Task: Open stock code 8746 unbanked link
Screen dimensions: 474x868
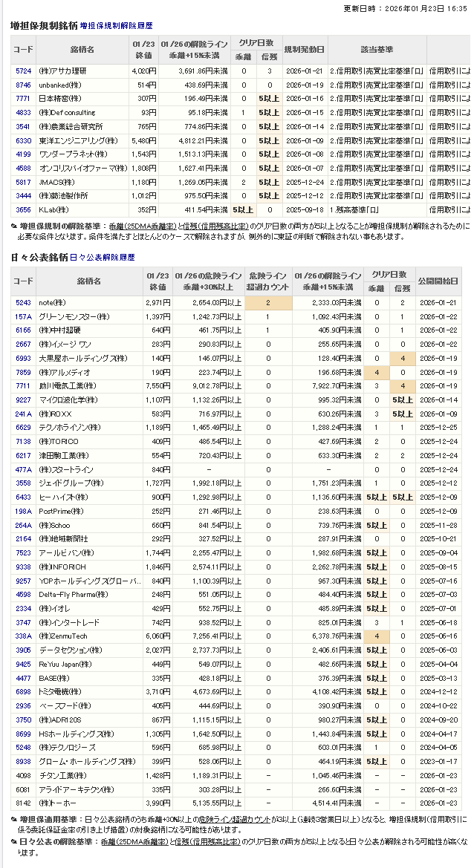Action: click(23, 85)
